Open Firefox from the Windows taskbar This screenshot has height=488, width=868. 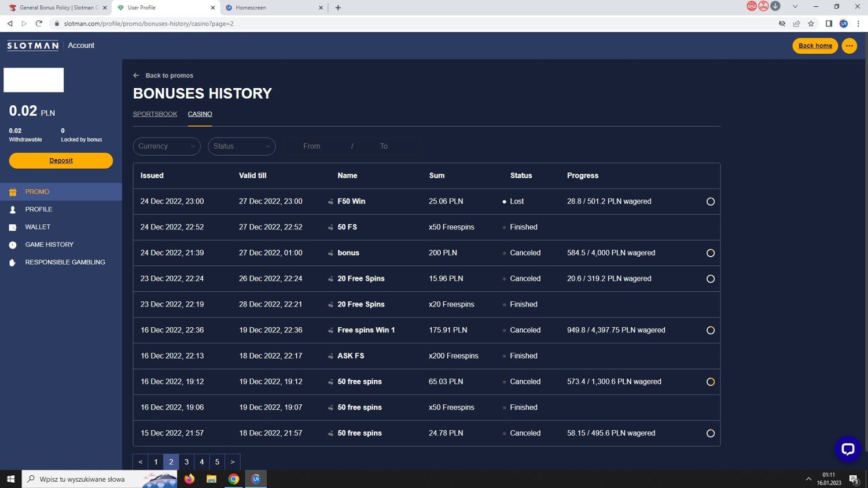(x=189, y=479)
